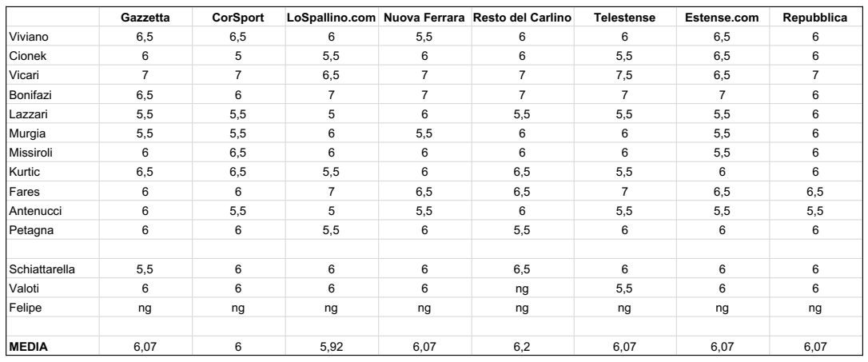Select the 5,92 average under LoSpallino.com

click(331, 347)
